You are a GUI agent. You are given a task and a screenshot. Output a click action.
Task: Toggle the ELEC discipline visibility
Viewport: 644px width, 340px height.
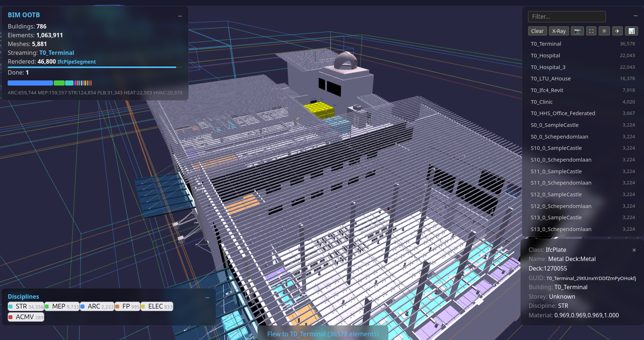(157, 306)
